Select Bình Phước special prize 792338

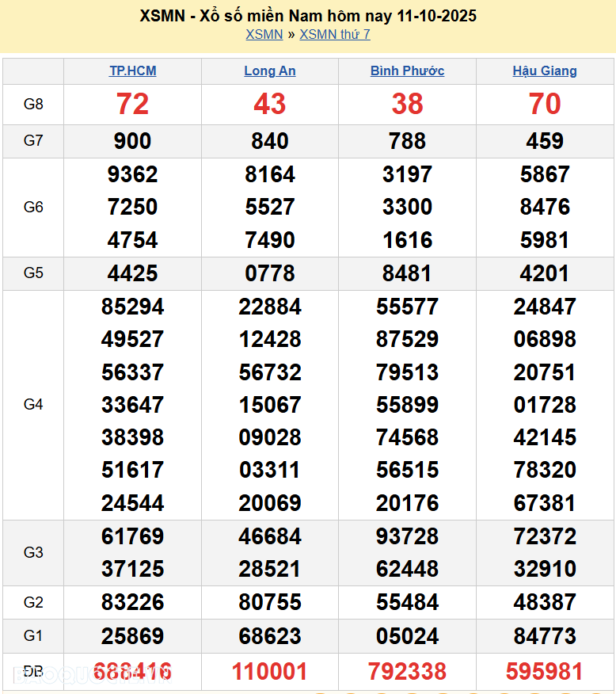click(x=407, y=672)
